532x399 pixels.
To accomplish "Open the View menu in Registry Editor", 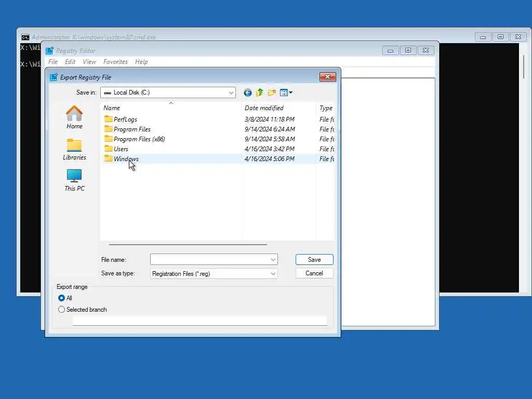I will coord(89,62).
